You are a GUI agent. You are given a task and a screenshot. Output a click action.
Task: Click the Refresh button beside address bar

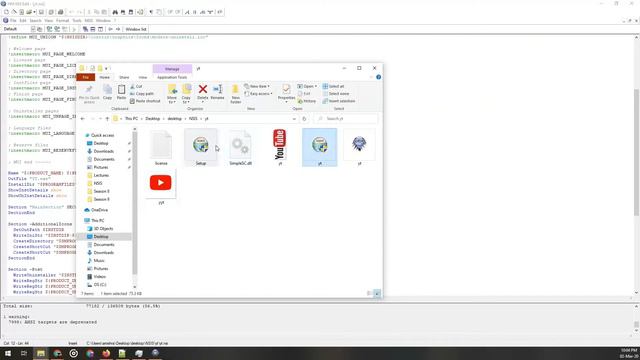pyautogui.click(x=304, y=119)
